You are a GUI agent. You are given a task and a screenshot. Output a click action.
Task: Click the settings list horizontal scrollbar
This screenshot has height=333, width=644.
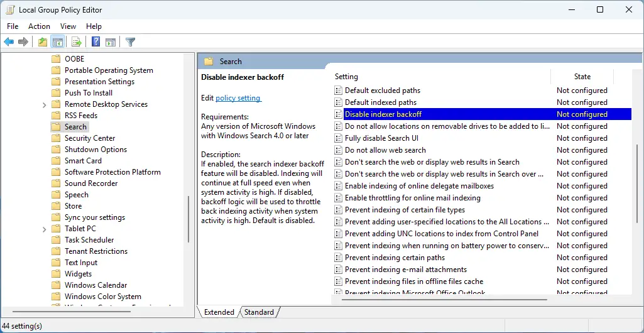click(444, 300)
